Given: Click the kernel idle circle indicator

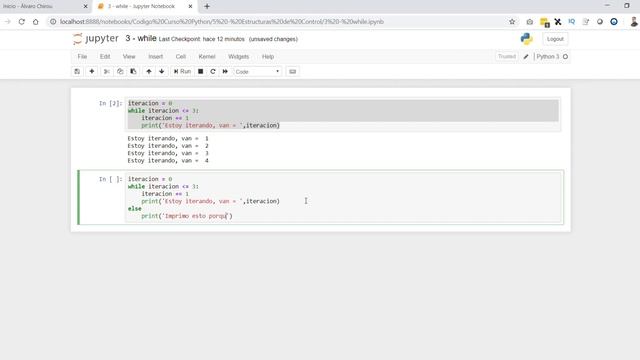Looking at the screenshot, I should click(x=565, y=57).
